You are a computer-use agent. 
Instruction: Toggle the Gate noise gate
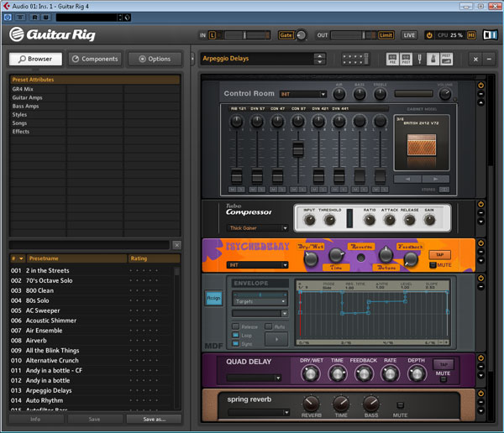tap(286, 35)
